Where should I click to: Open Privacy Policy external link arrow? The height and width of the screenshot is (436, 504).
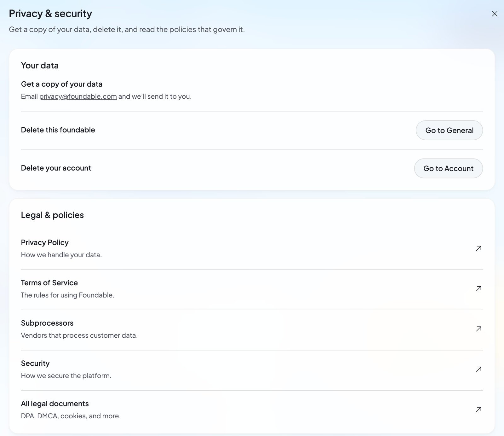478,248
